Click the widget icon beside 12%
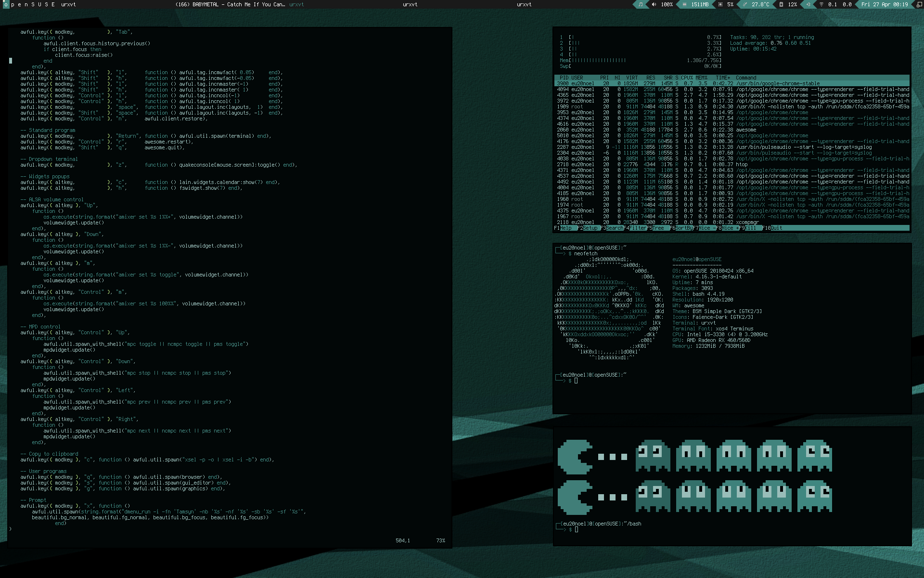Viewport: 924px width, 578px height. [781, 4]
